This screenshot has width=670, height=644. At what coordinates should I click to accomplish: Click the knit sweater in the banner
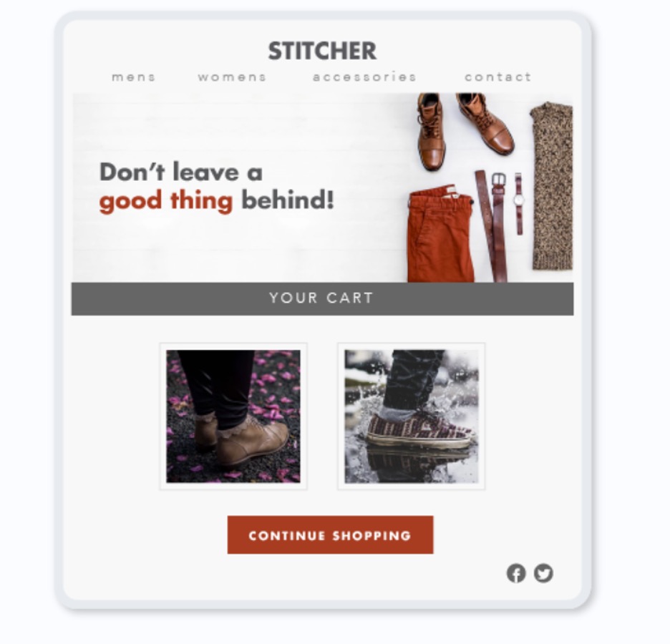click(552, 186)
